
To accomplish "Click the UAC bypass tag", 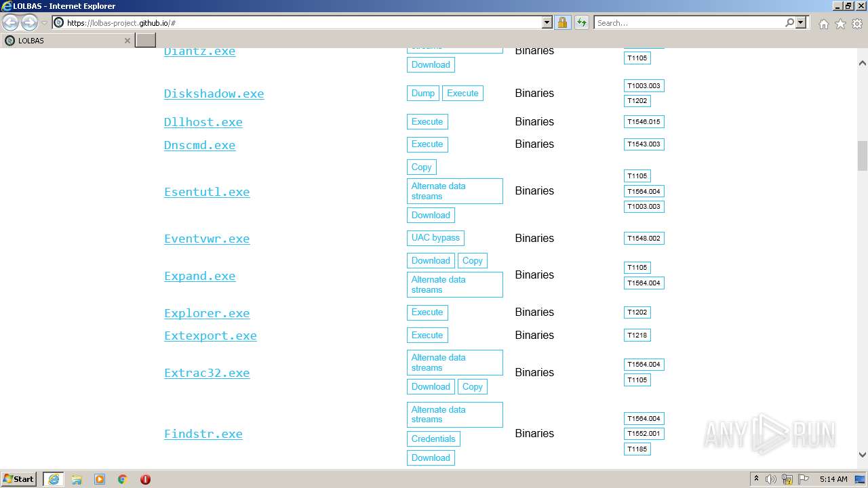I will coord(435,238).
